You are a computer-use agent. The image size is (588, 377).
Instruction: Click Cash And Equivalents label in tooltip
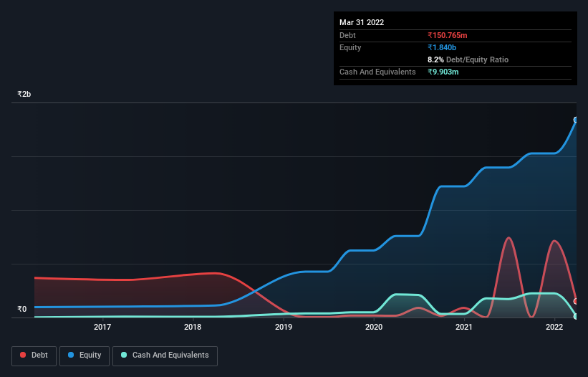(377, 72)
